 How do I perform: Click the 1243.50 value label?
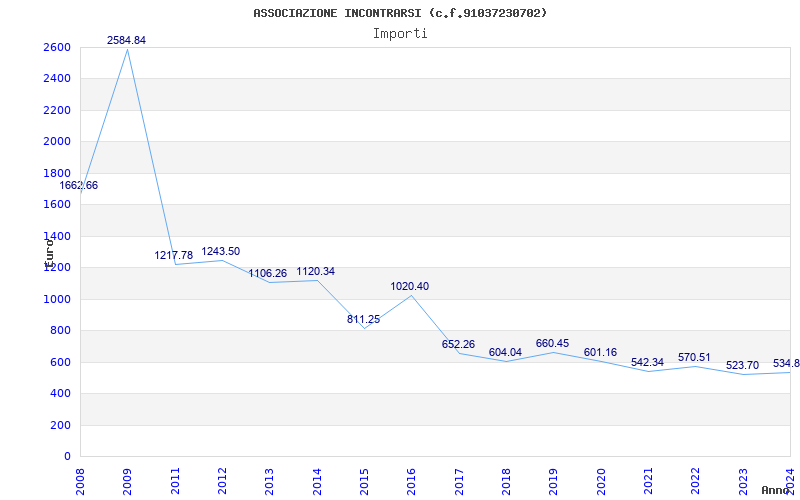pyautogui.click(x=221, y=252)
